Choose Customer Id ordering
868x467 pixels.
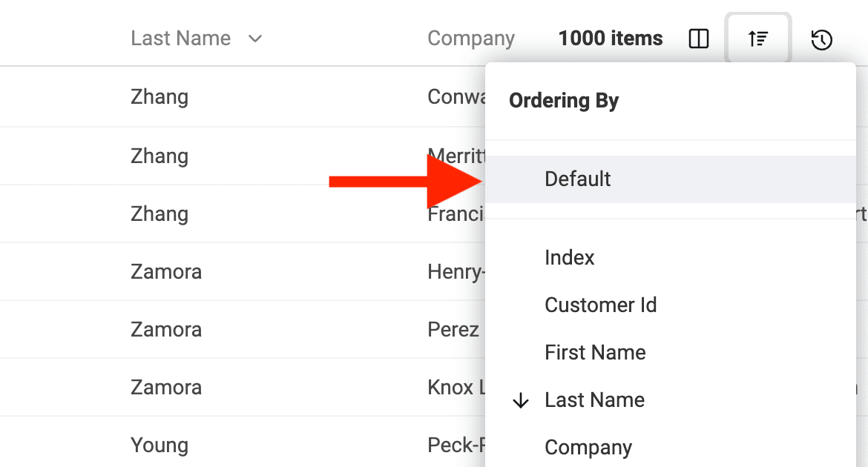pyautogui.click(x=600, y=305)
